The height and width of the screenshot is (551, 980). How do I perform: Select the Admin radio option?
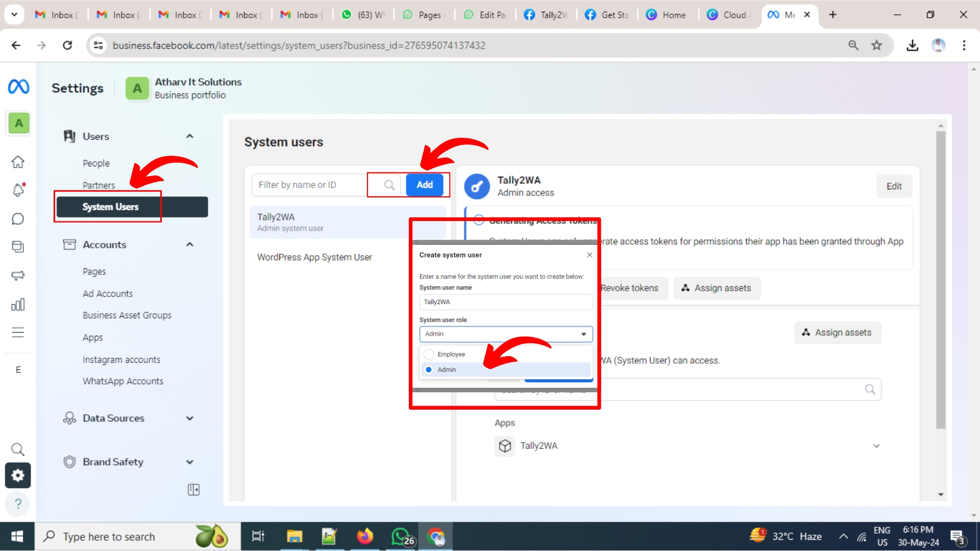[x=429, y=370]
